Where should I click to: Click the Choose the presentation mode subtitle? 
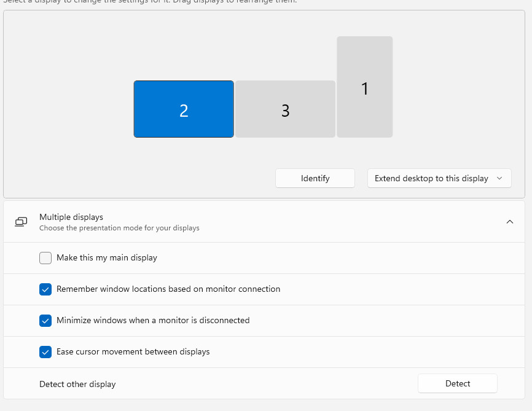point(119,228)
